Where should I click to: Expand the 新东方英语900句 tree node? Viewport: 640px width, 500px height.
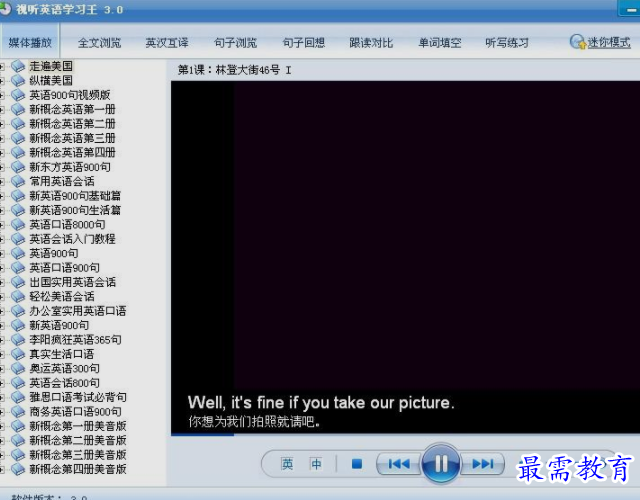2,167
